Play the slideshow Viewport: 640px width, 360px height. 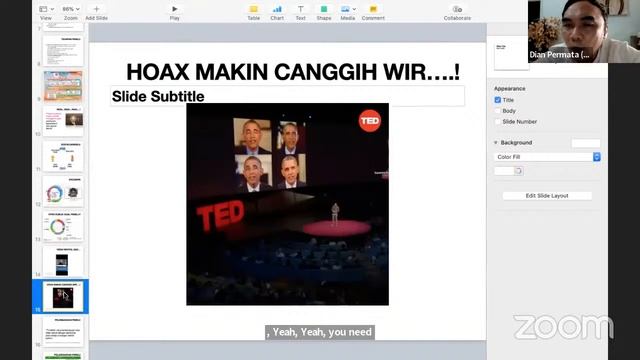point(175,12)
